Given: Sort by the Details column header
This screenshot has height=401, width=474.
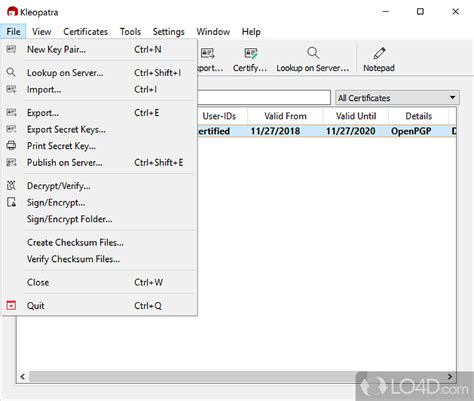Looking at the screenshot, I should 418,116.
